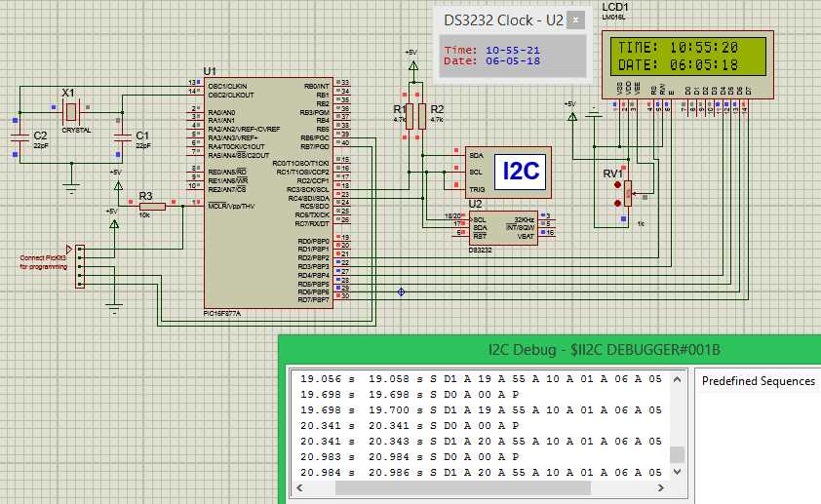Click the I2C debugger instrument component

(508, 173)
